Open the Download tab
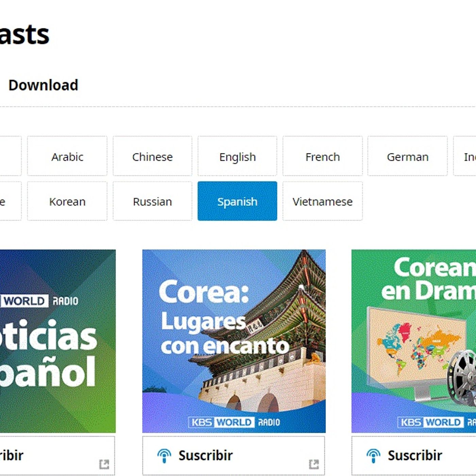476x476 pixels. [x=43, y=85]
